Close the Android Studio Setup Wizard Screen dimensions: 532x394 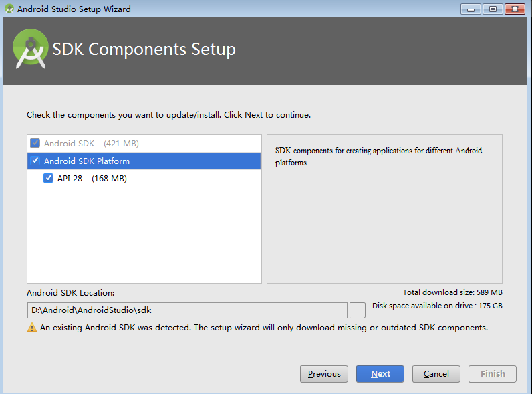tap(515, 9)
